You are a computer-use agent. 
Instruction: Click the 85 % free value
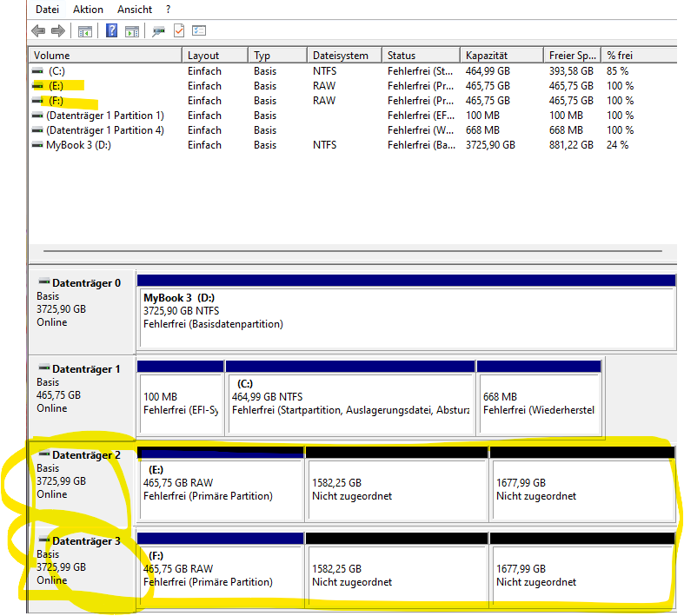[617, 70]
